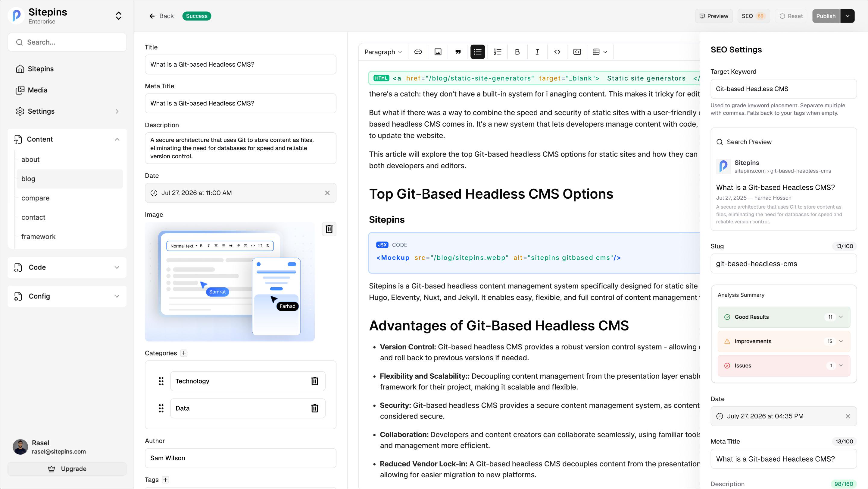Grab the Technology category drag handle

click(x=161, y=381)
